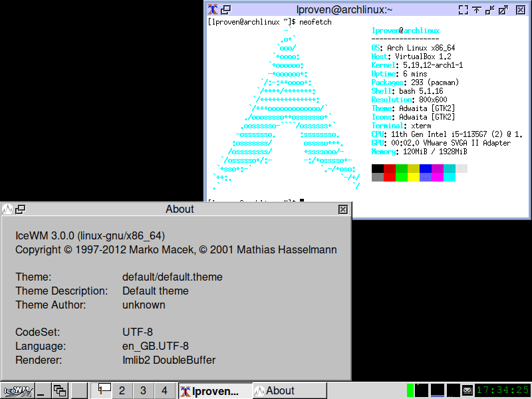The image size is (532, 399).
Task: Click the 'Shell: bash 5.1.16' line
Action: point(408,91)
